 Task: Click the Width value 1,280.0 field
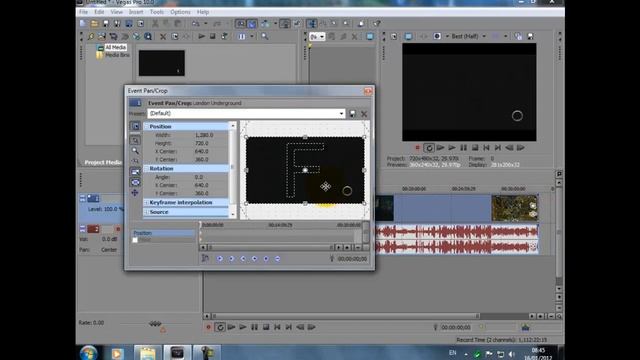click(x=204, y=135)
